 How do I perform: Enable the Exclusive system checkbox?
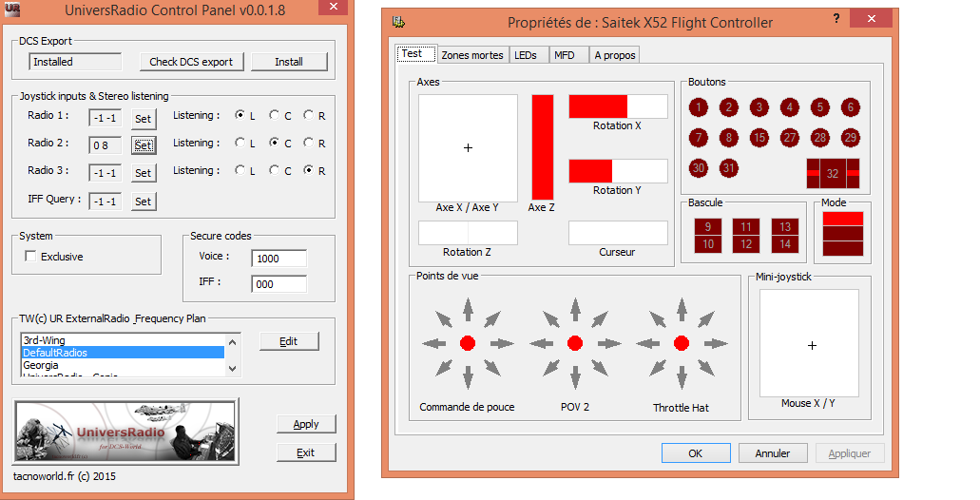pos(31,257)
